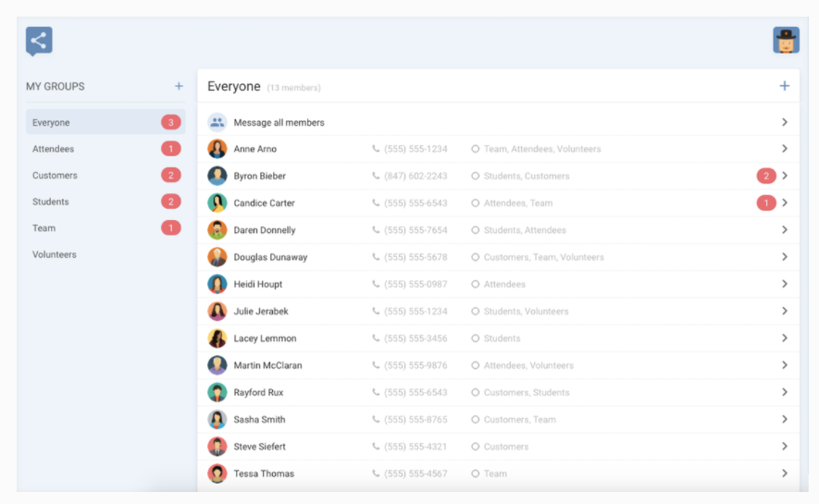Open Julie Jerabek's row chevron
819x504 pixels.
coord(785,312)
